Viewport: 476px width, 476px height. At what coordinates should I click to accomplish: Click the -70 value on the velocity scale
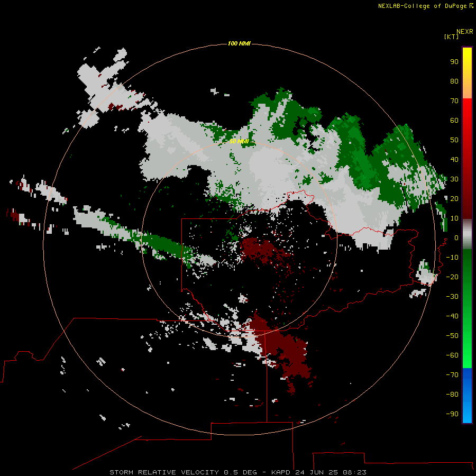point(452,375)
